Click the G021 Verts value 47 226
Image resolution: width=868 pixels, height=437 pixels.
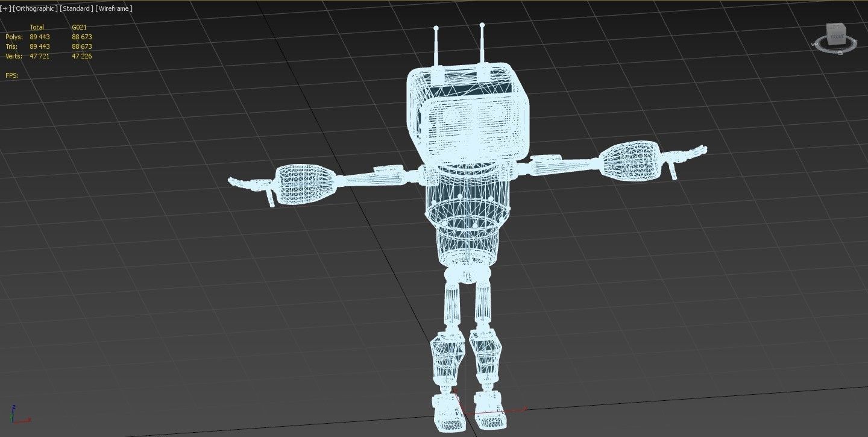point(82,56)
